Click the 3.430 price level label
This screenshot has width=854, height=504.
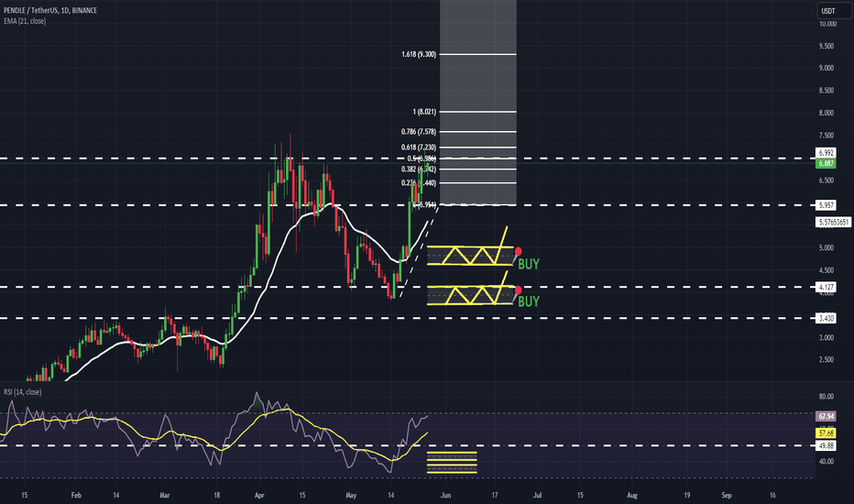pos(826,318)
